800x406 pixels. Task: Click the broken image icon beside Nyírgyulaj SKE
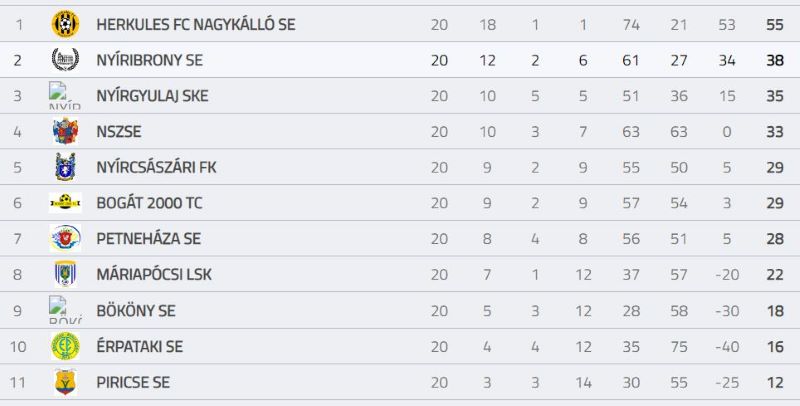pyautogui.click(x=65, y=95)
